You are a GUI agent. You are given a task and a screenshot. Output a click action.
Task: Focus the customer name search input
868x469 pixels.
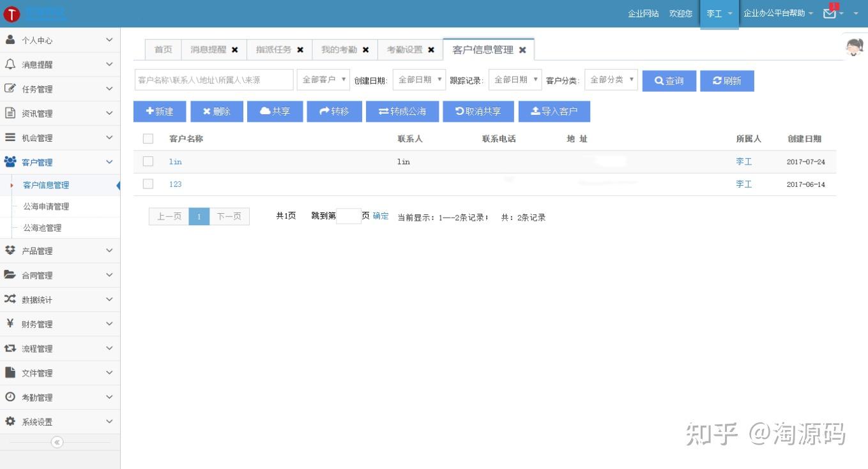tap(214, 80)
